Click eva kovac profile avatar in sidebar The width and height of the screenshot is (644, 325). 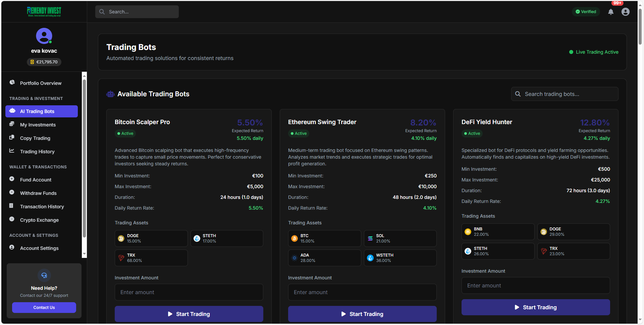(44, 36)
